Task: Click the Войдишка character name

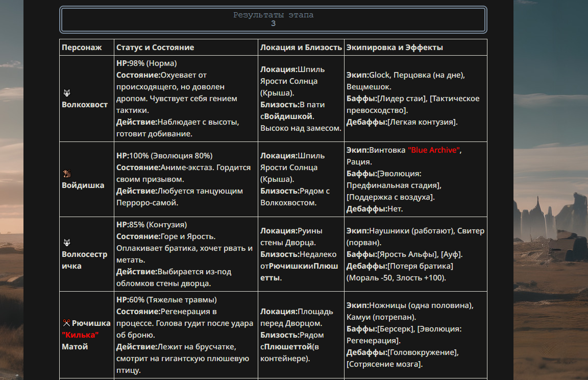Action: 83,185
